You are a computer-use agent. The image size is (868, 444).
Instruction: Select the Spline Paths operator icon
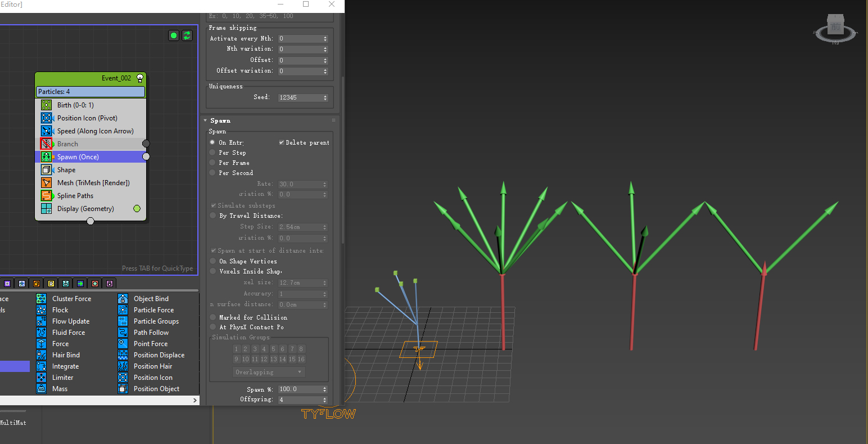point(47,196)
